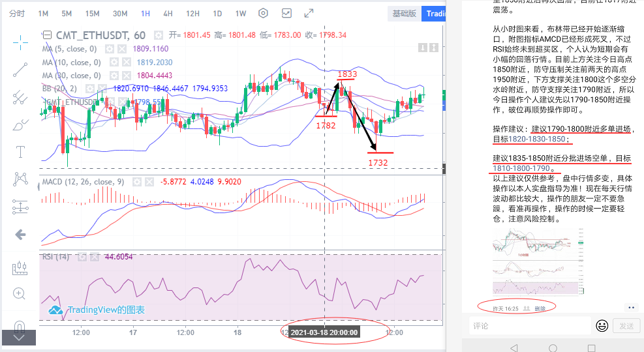Switch to 15M timeframe

click(93, 14)
